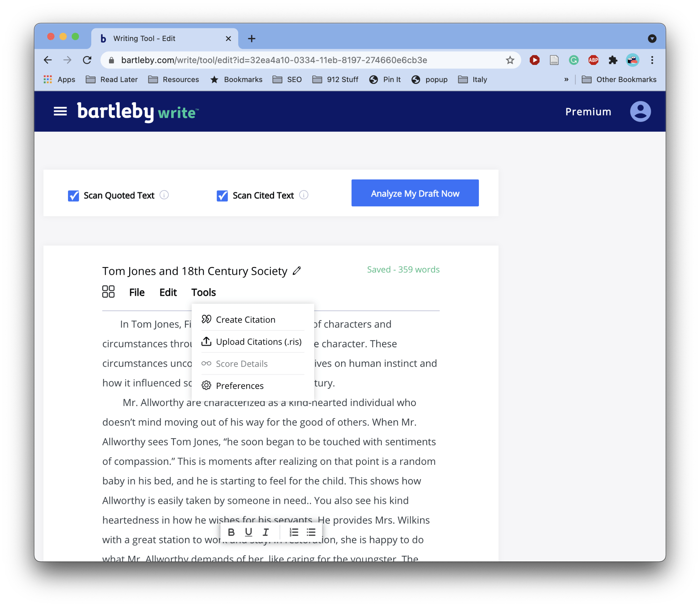The image size is (700, 607).
Task: Insert a numbered list
Action: [x=294, y=532]
